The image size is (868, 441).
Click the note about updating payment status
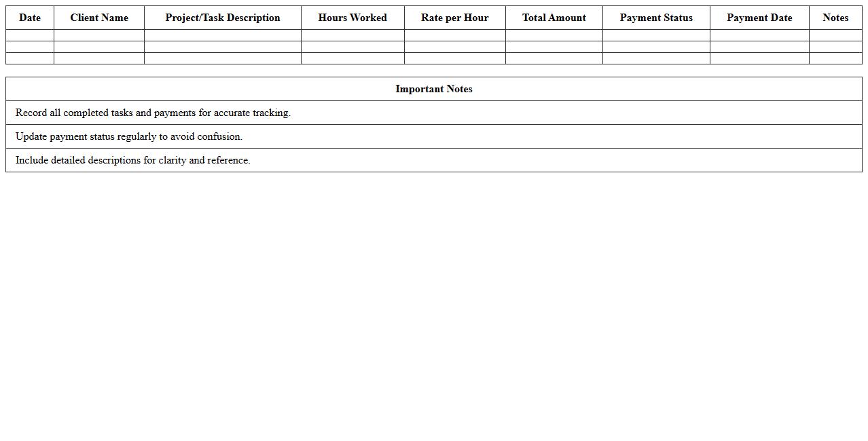point(129,136)
